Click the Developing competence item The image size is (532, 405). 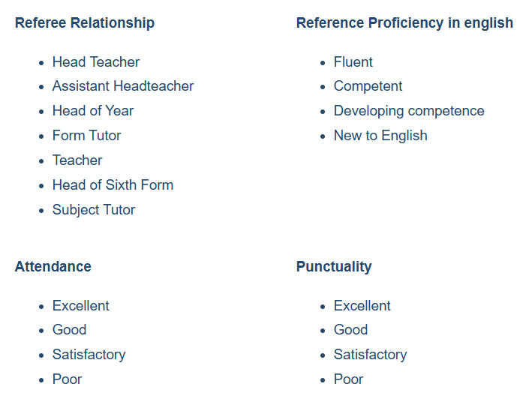click(x=409, y=111)
